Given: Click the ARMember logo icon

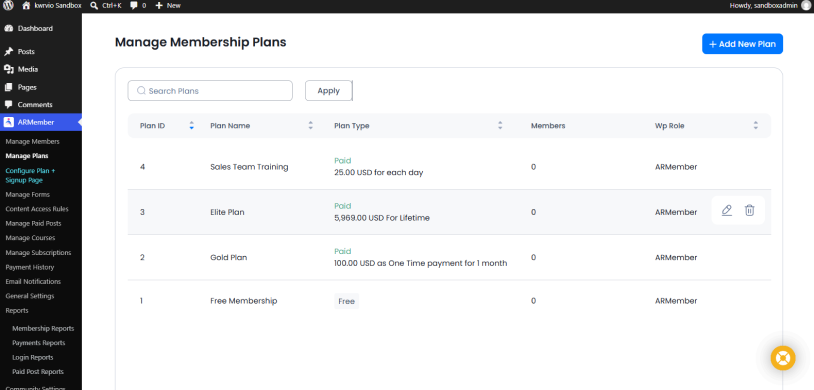Looking at the screenshot, I should click(x=8, y=122).
